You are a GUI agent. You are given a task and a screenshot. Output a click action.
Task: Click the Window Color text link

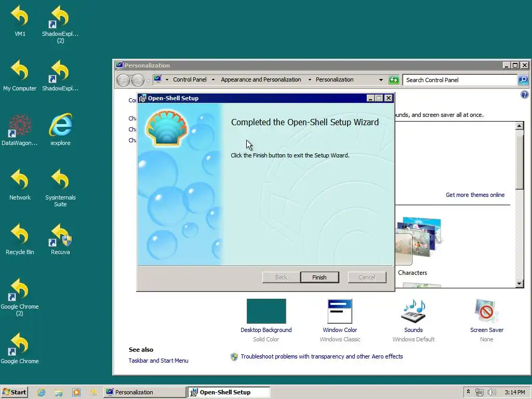pos(340,330)
